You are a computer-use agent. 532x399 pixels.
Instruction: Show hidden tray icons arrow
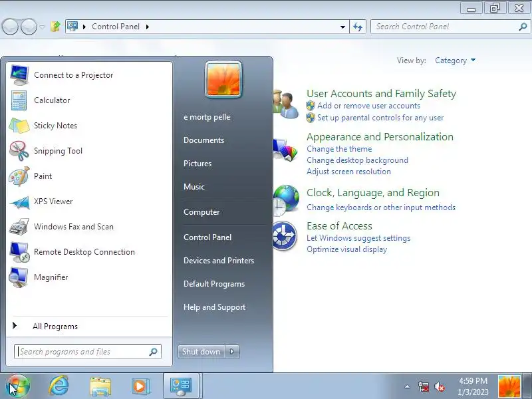point(407,386)
